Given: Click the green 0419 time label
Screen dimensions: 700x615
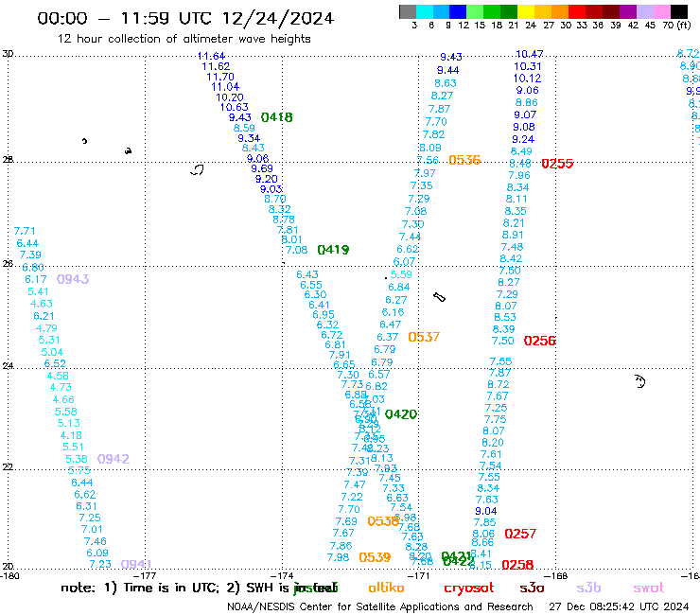Looking at the screenshot, I should [x=333, y=250].
